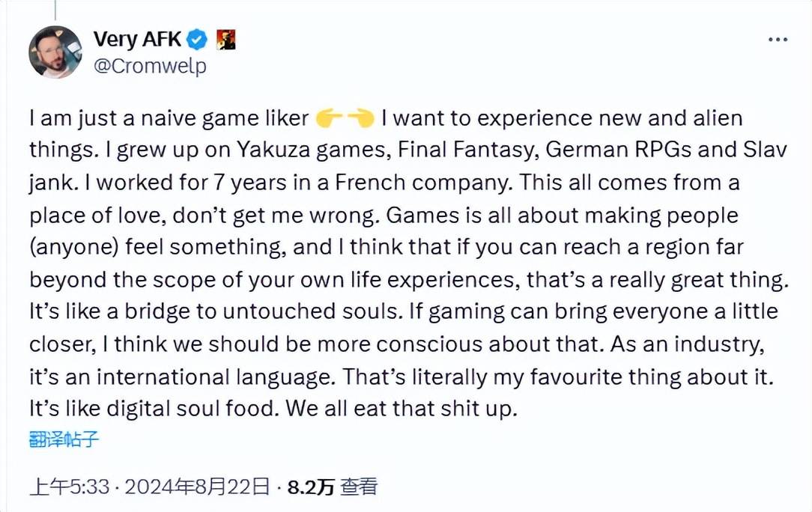Click the 上午5:33 timestamp
812x512 pixels.
click(x=70, y=487)
